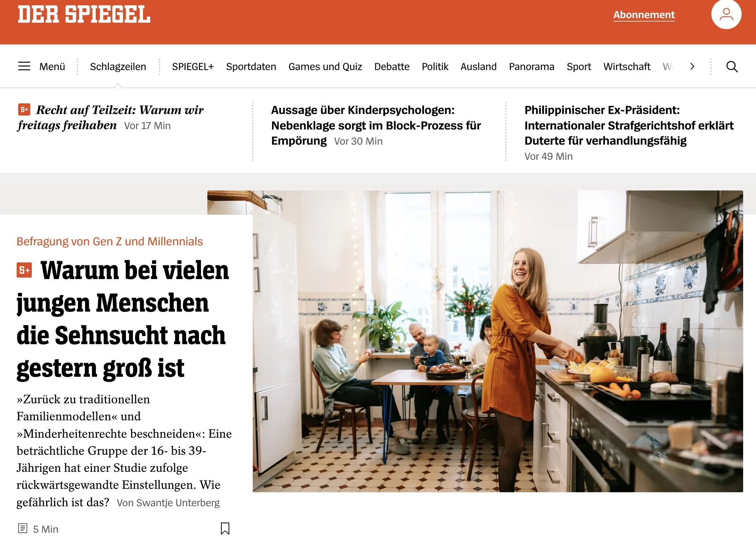756x546 pixels.
Task: Open the hamburger Menü icon
Action: 24,66
